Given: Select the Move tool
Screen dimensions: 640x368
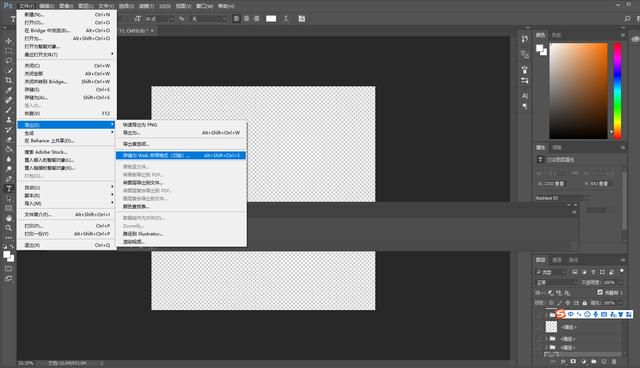Looking at the screenshot, I should (x=9, y=41).
